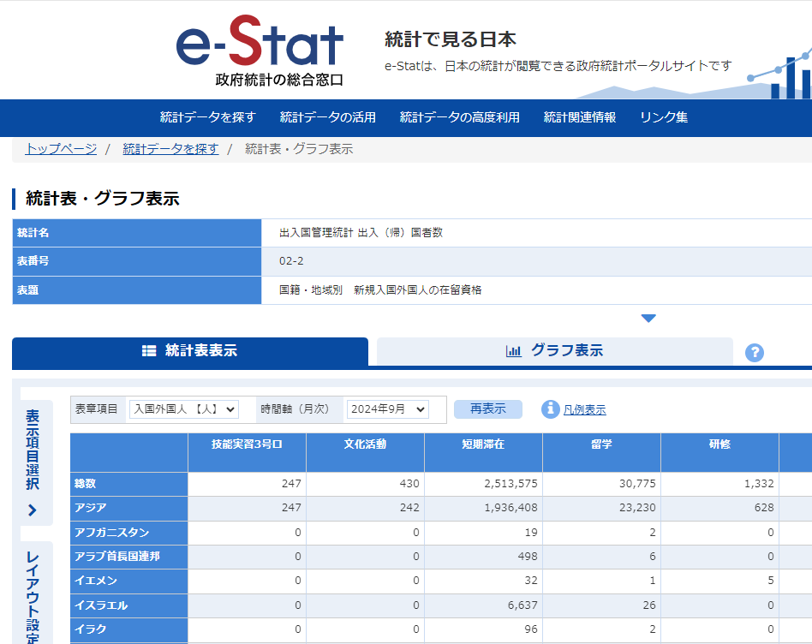Screen dimensions: 812x644
Task: Click the 32 cell in イエメン row
Action: 483,581
